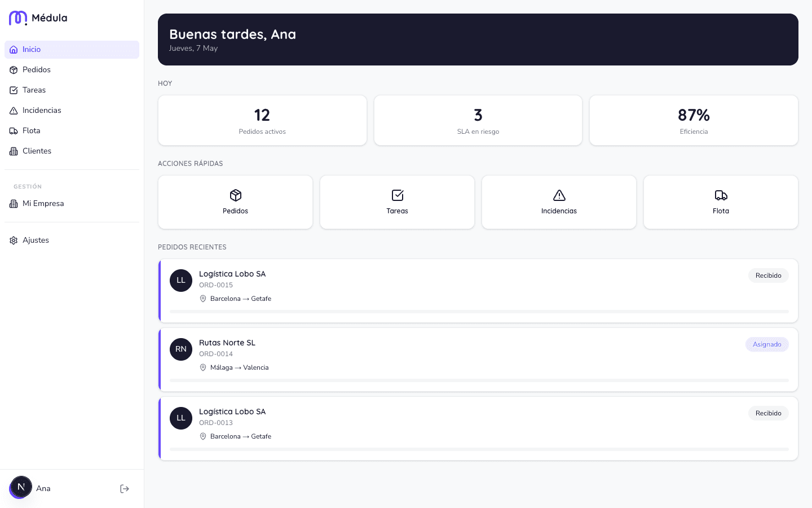Click the LL avatar on order ORD-0013
The height and width of the screenshot is (508, 812).
181,418
